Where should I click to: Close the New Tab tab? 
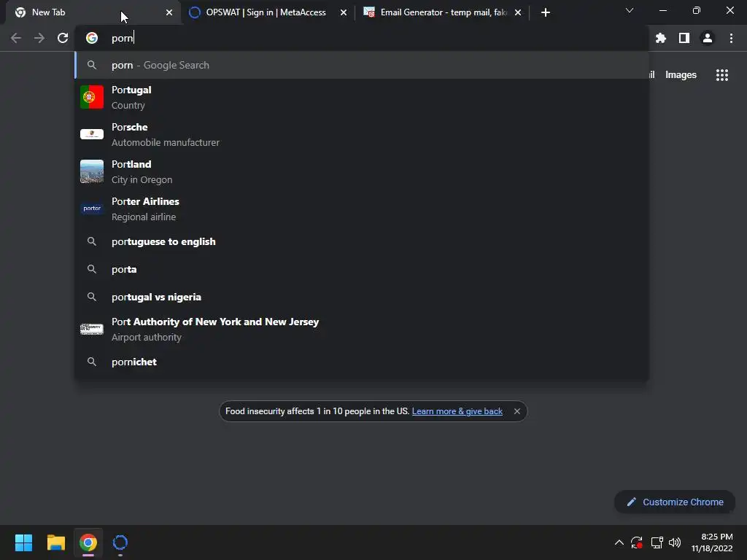169,12
